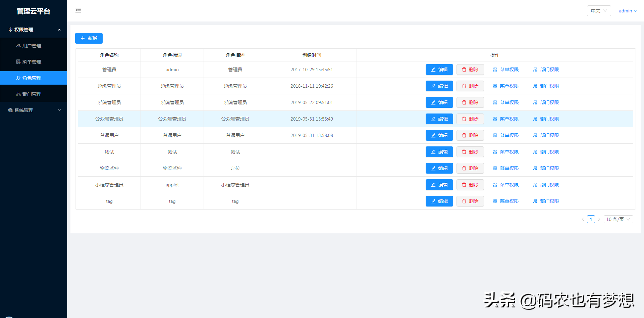Click trash icon in 物流监控 row's 删除 button
644x318 pixels.
point(464,168)
